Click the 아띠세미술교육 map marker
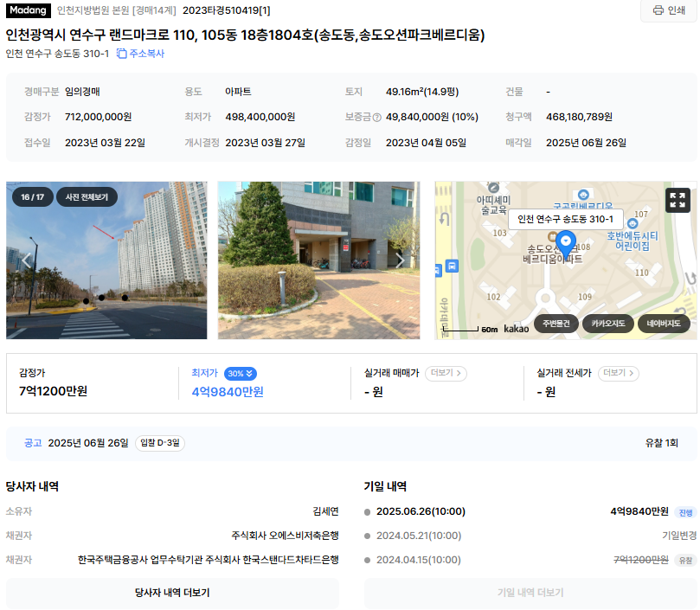The width and height of the screenshot is (700, 610). pos(493,188)
